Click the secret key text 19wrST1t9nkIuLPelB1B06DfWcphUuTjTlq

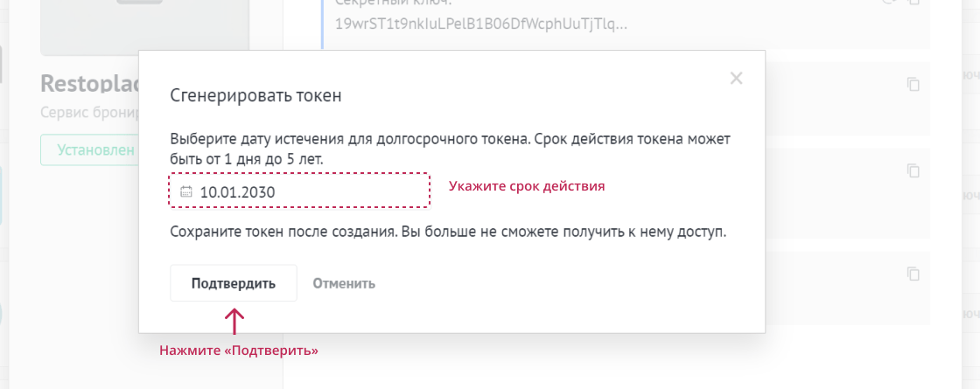481,24
